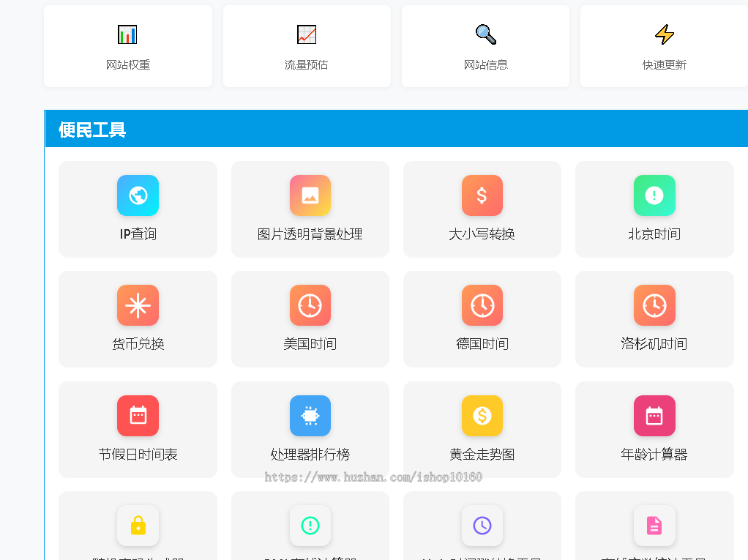The height and width of the screenshot is (560, 748).
Task: Click the 德国时间 text label
Action: click(482, 344)
